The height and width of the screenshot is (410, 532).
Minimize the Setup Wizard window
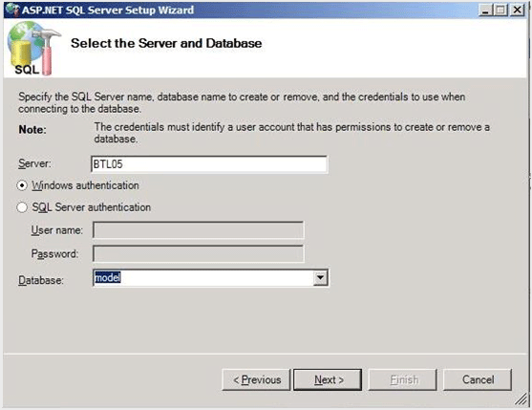pyautogui.click(x=485, y=10)
